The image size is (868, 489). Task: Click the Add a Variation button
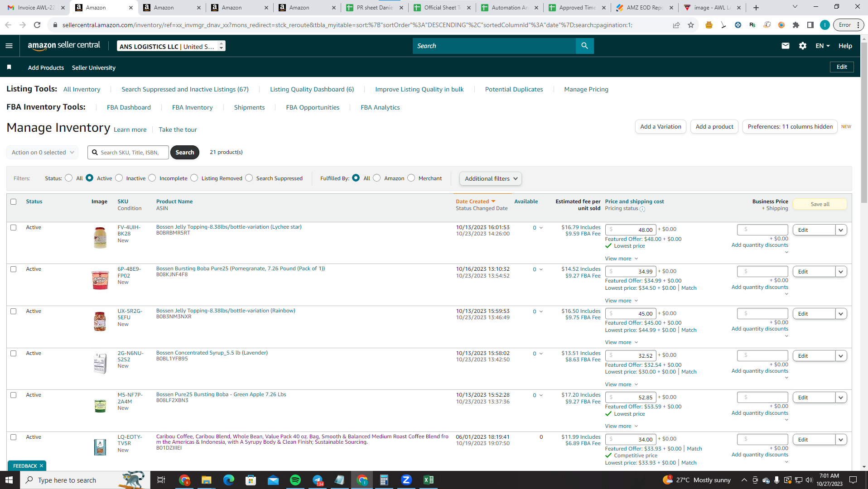661,127
